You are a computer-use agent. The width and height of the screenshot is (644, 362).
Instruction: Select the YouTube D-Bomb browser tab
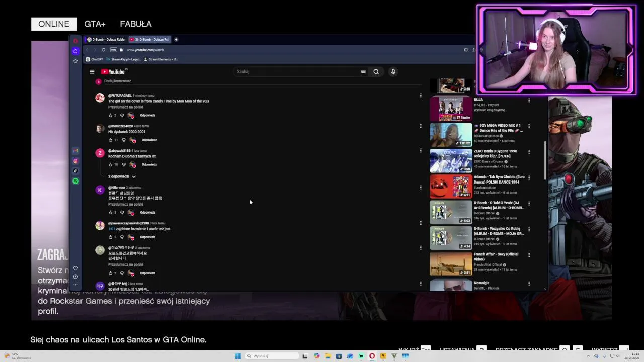(x=149, y=39)
